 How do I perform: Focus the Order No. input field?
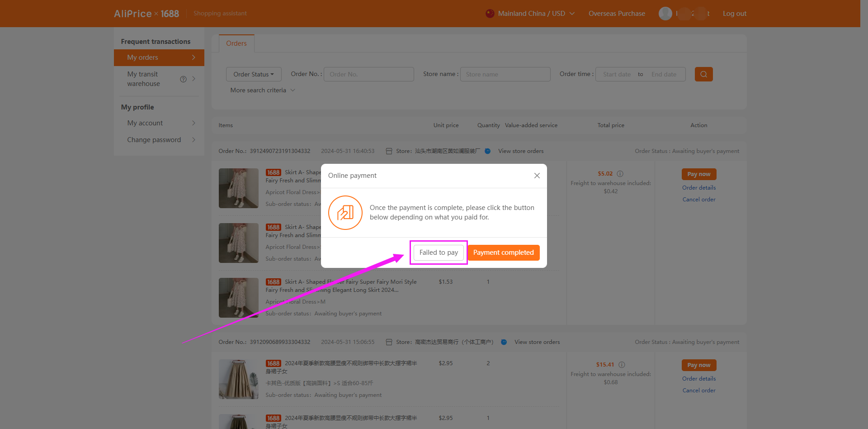pos(369,74)
